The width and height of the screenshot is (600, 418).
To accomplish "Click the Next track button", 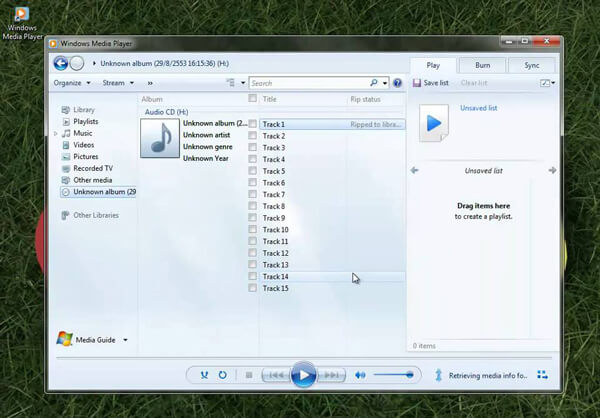I will (x=332, y=375).
